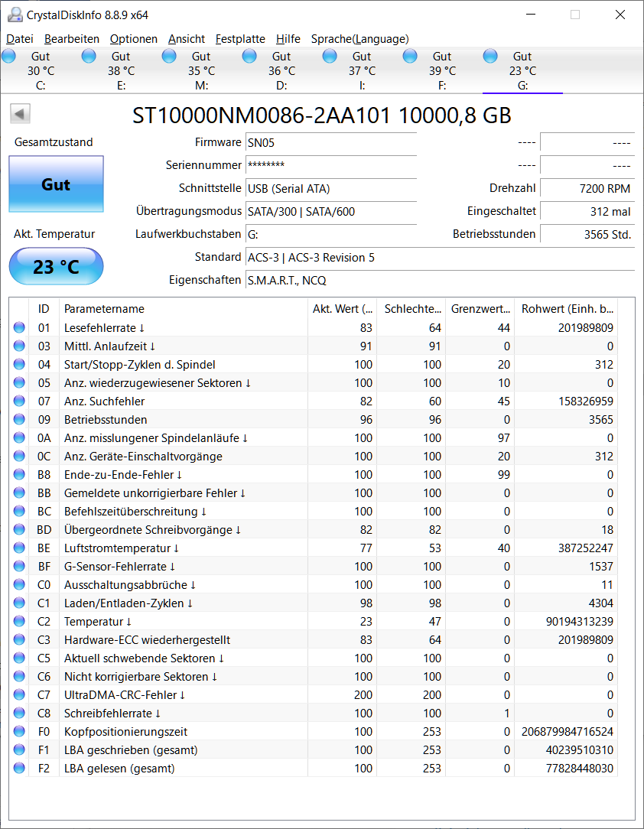Select the Ausschaltungsabbrüche row name
The image size is (644, 829).
[130, 585]
